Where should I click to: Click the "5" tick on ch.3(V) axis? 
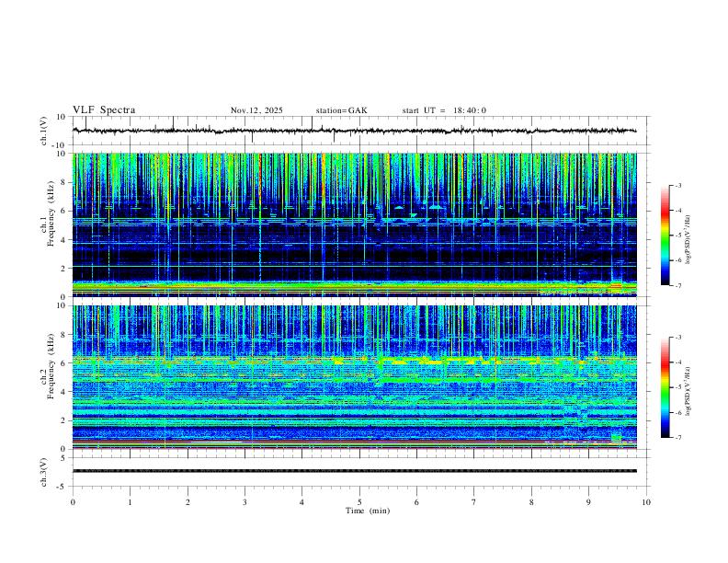click(64, 458)
